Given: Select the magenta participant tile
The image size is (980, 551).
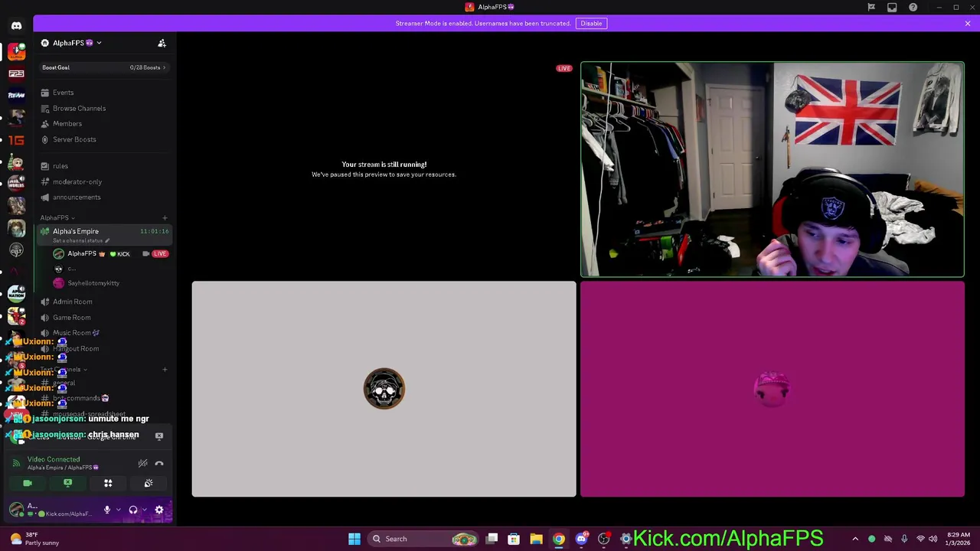Looking at the screenshot, I should tap(773, 389).
